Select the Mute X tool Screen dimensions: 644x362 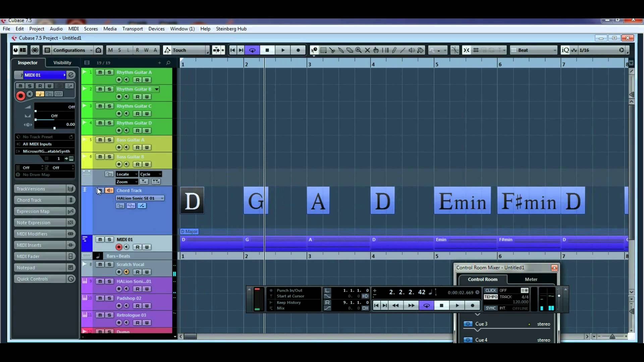tap(367, 50)
